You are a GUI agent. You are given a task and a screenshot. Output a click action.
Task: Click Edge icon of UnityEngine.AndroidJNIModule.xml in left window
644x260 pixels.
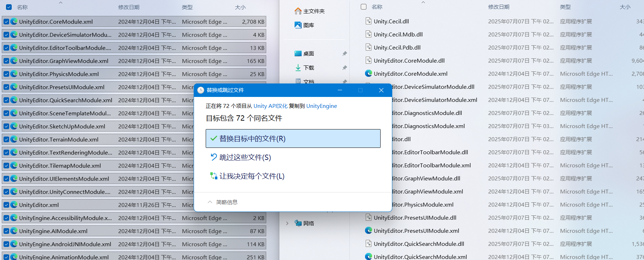tap(14, 244)
